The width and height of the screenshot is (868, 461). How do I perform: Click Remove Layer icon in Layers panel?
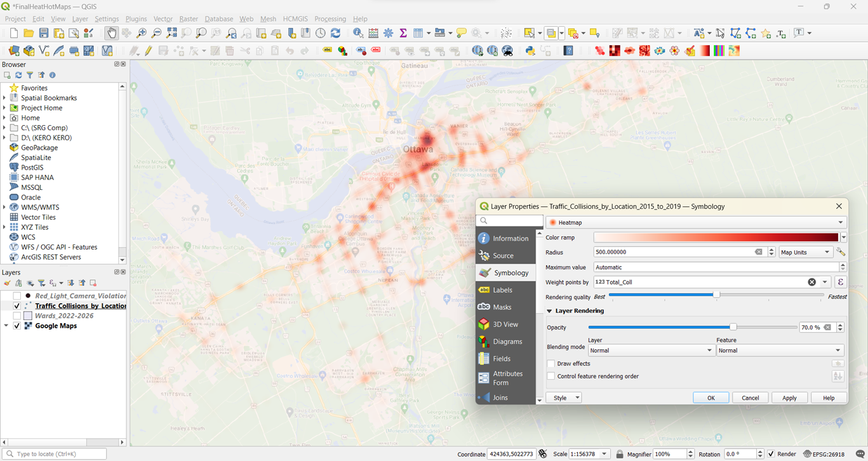[93, 283]
